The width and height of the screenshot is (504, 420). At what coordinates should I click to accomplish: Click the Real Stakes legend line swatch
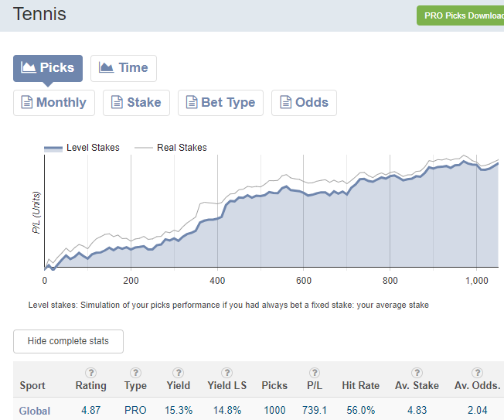[x=143, y=148]
